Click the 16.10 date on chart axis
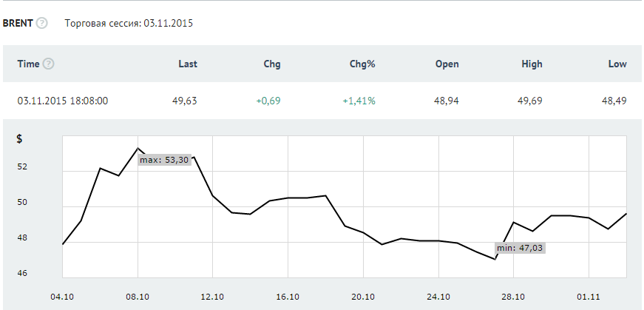 (x=288, y=296)
